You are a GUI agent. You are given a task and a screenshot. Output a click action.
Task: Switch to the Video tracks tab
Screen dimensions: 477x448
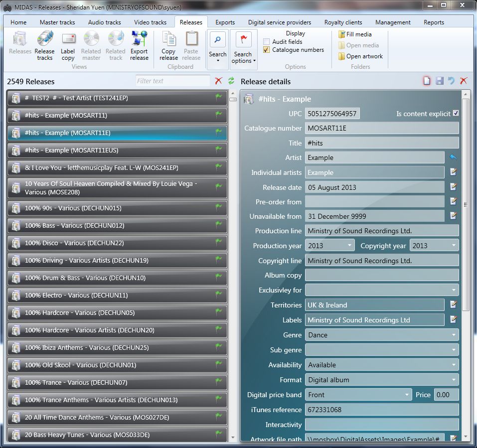151,22
